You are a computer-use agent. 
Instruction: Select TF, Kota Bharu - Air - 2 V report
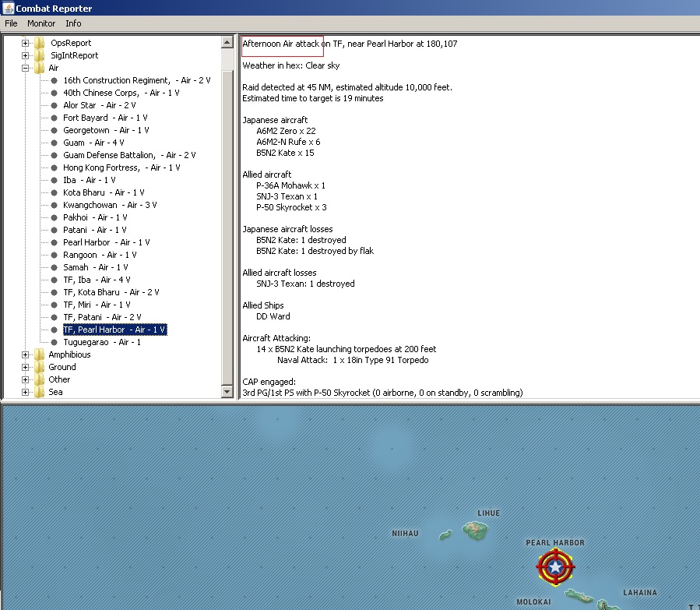pyautogui.click(x=111, y=292)
